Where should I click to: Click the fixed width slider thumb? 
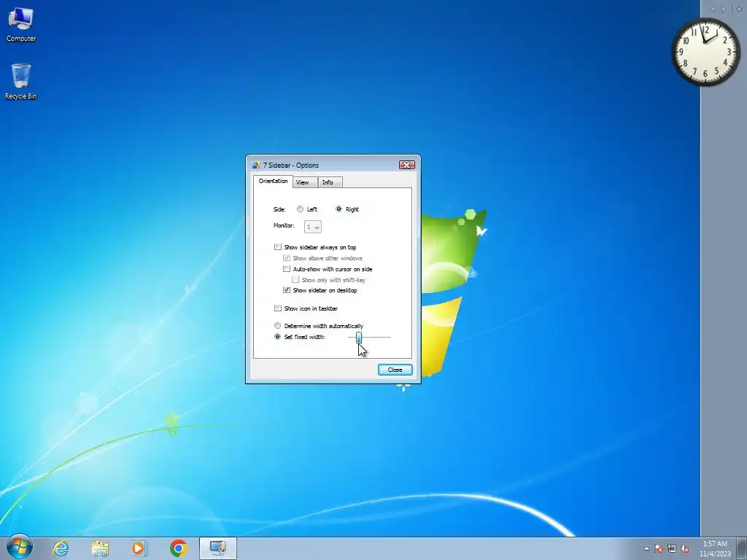[x=359, y=337]
